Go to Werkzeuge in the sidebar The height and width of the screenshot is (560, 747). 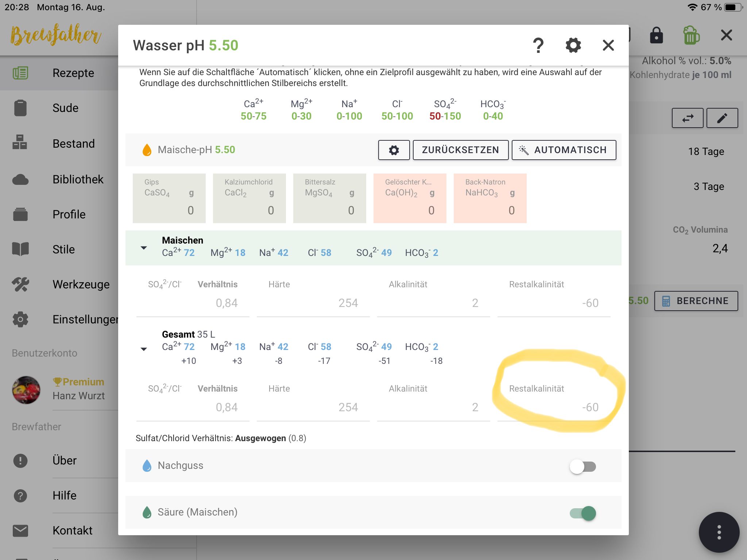point(81,284)
